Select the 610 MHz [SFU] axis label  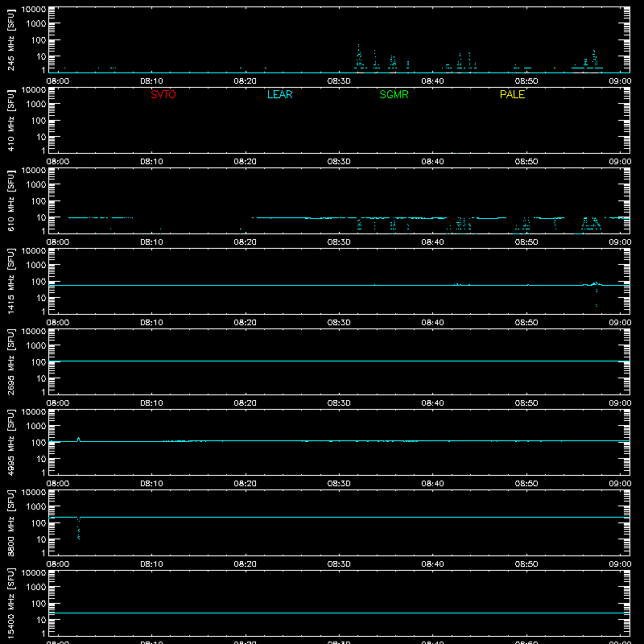point(10,201)
